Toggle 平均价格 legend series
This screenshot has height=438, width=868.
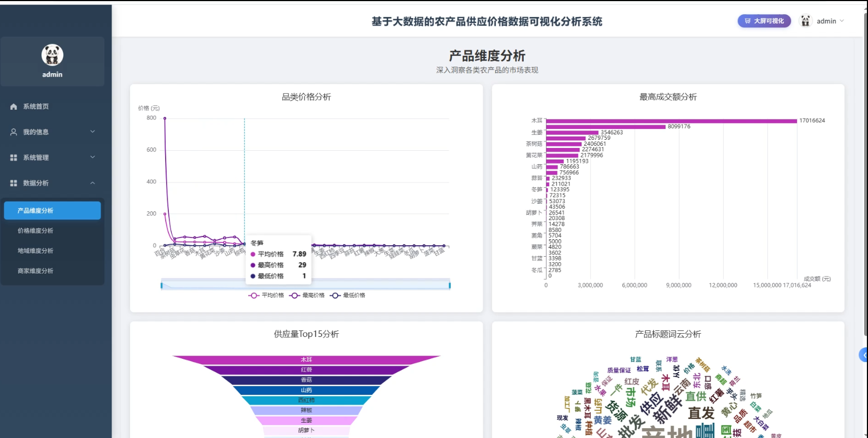tap(266, 295)
